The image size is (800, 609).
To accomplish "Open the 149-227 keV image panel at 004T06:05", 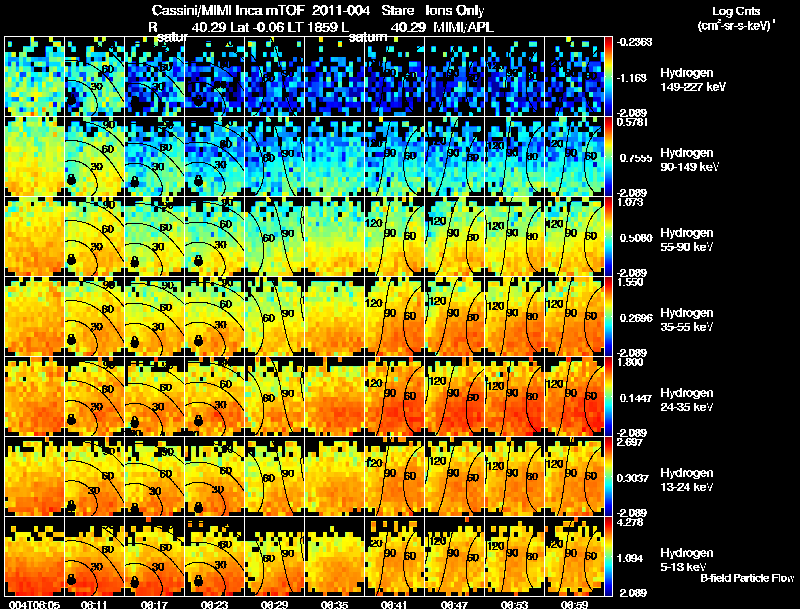I will (x=34, y=77).
